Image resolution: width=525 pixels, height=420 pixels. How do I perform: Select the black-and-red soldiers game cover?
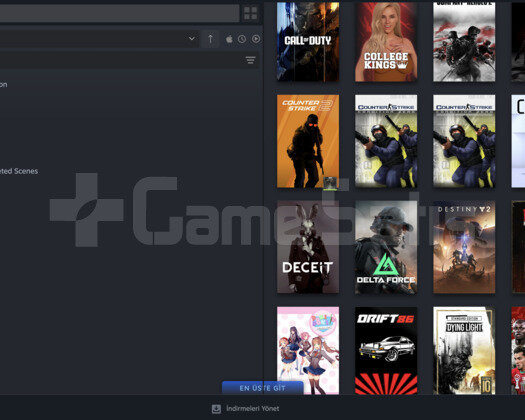(x=464, y=42)
